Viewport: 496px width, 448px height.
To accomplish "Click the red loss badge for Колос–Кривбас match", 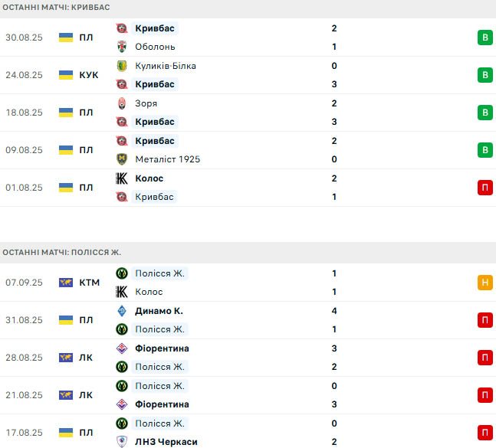I will tap(485, 188).
